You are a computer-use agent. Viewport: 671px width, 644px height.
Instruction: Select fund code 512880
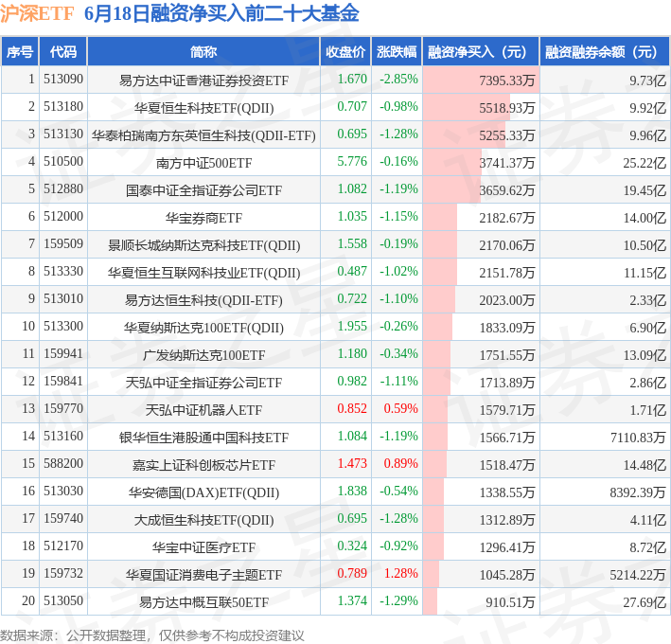pos(63,188)
